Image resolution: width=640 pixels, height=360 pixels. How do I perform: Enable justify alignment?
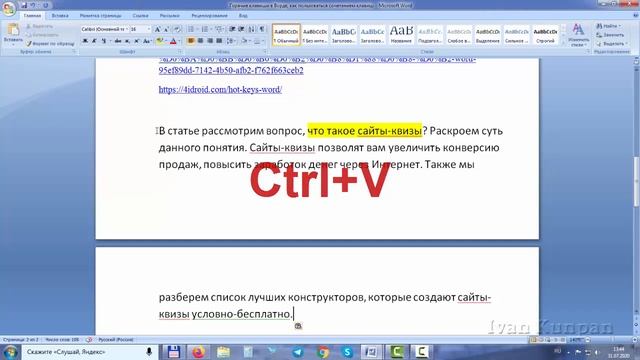pyautogui.click(x=219, y=41)
